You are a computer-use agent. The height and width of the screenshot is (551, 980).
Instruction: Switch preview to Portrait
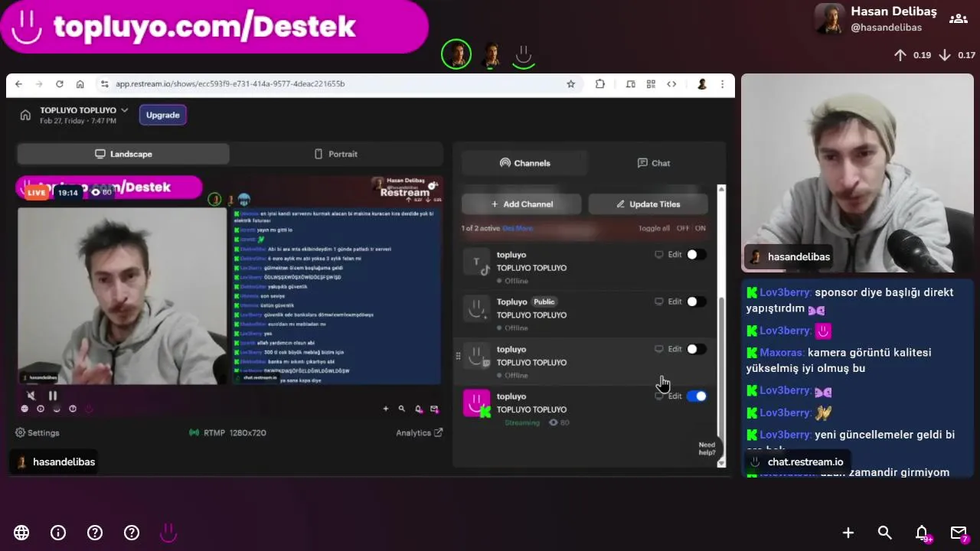[335, 154]
